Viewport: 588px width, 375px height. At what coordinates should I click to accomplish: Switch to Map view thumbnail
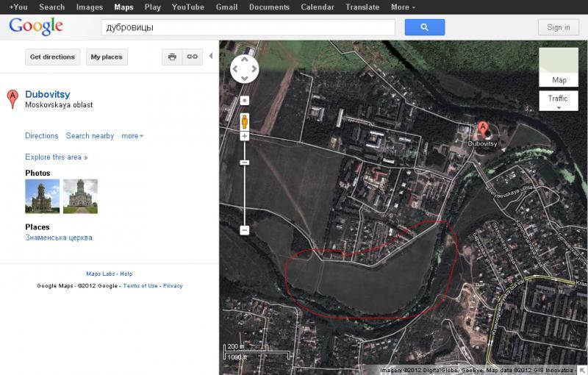[559, 68]
